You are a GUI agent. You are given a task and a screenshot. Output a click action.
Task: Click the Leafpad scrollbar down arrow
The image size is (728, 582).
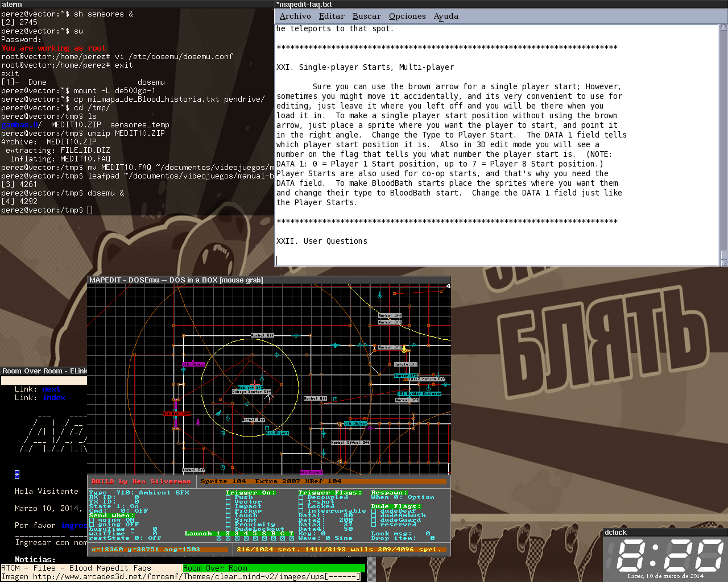coord(724,263)
